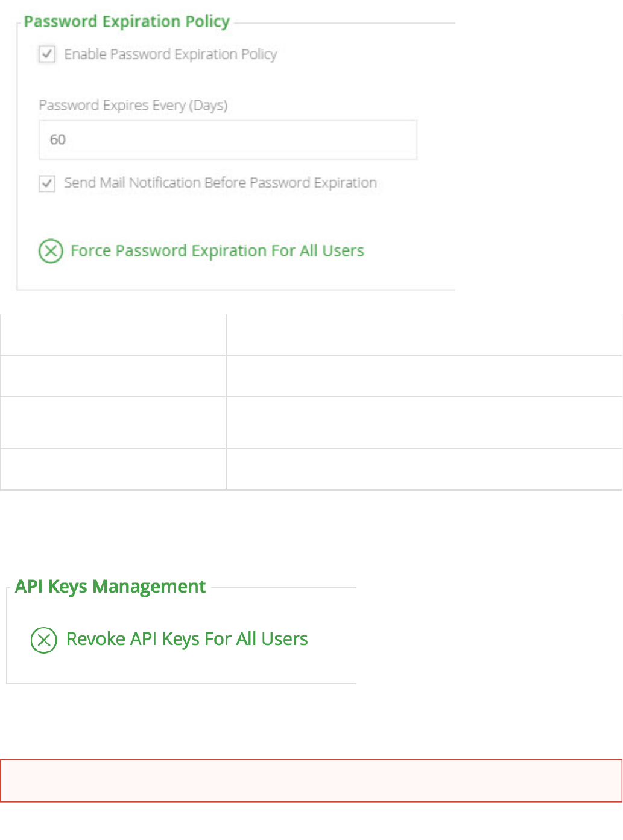This screenshot has height=840, width=623.
Task: Click the Password Expires Every (Days) label
Action: 133,106
